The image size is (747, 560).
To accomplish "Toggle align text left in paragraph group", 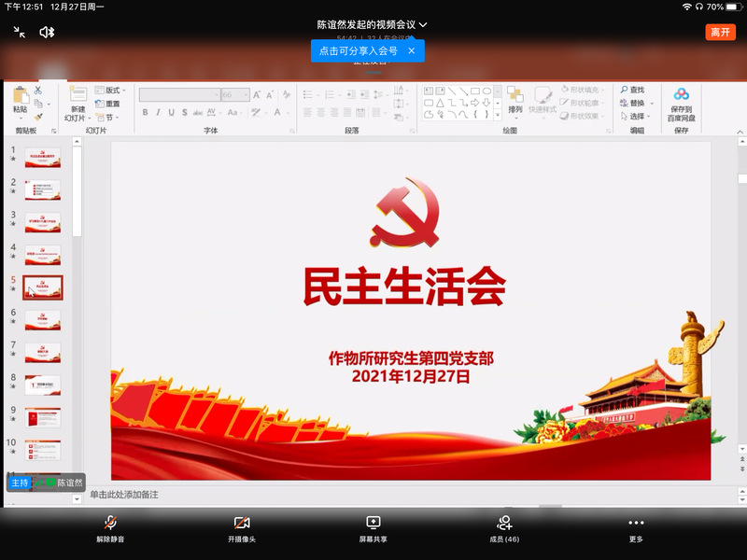I will coord(308,112).
